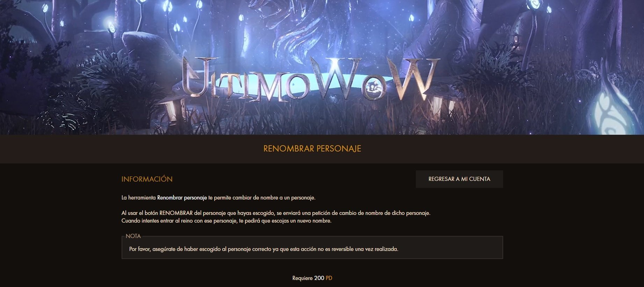Click the bold 'Renombrar personaje' text
Screen dimensions: 644x287
pos(182,198)
